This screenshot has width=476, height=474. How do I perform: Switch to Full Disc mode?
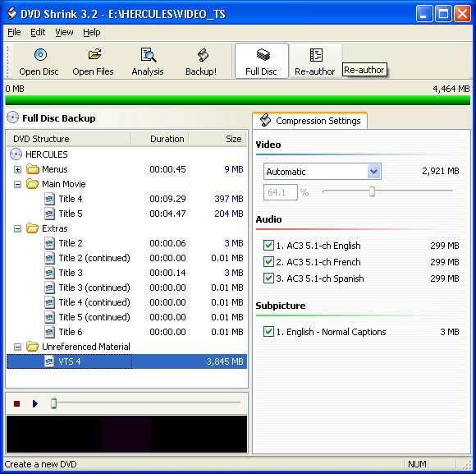pos(261,61)
